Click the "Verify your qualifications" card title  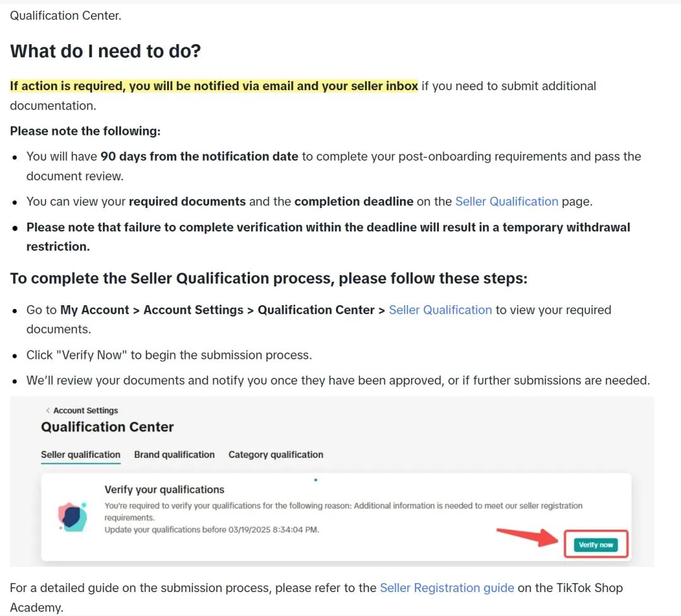coord(164,489)
